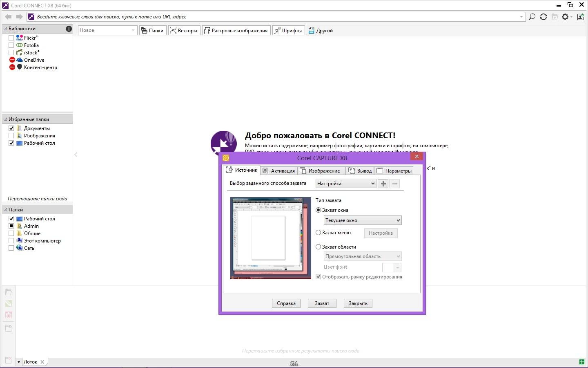Uncheck the Документы favorite folder checkbox

pos(11,128)
